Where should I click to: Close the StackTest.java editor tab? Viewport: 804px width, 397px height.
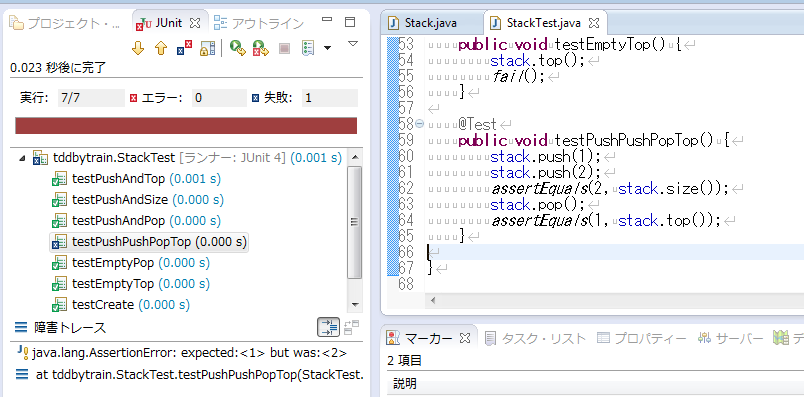tap(593, 23)
